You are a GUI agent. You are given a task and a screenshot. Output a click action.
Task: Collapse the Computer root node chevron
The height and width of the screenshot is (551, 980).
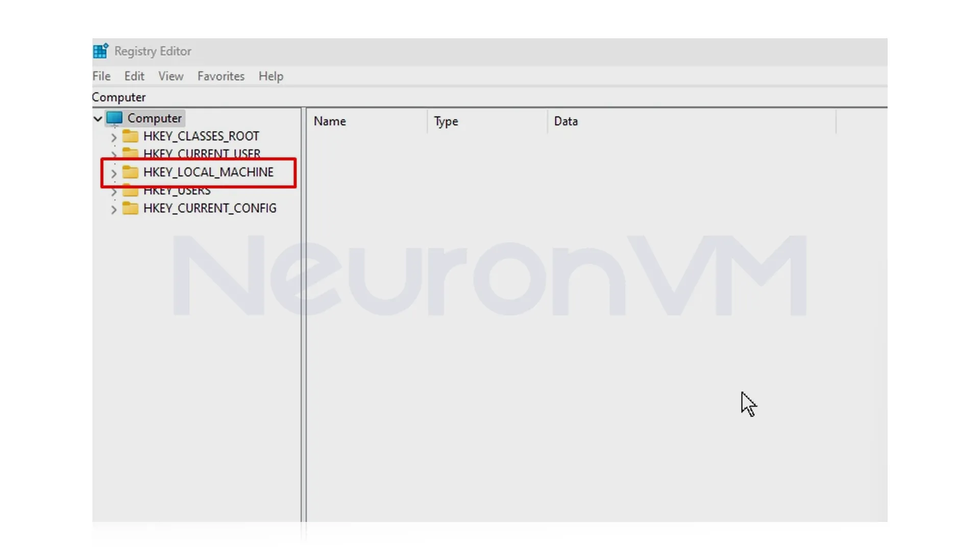pyautogui.click(x=97, y=118)
